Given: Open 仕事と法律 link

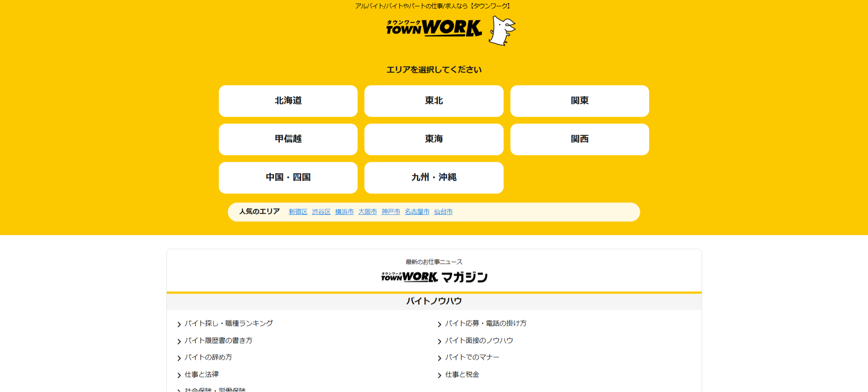Looking at the screenshot, I should click(x=202, y=374).
